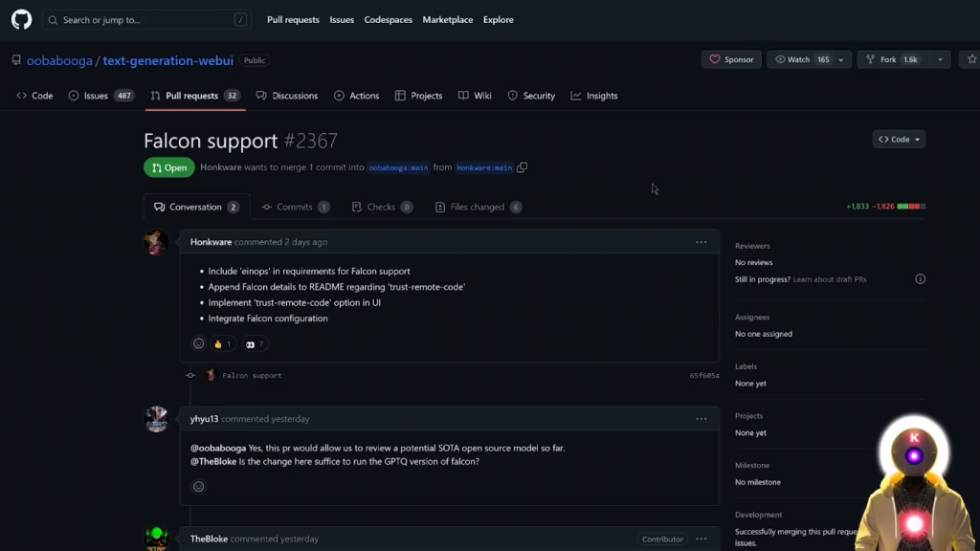Switch to the Insights tab
Viewport: 980px width, 551px height.
(x=594, y=96)
